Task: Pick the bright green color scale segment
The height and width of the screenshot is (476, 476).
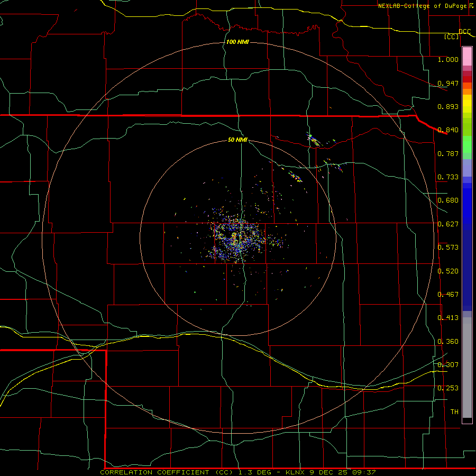Action: [467, 144]
